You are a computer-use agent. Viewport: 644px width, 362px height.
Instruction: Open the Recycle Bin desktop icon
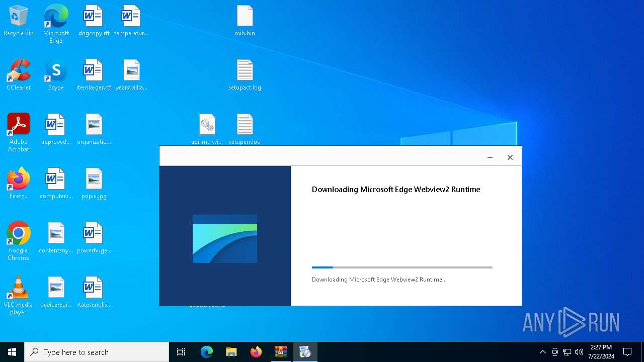(x=19, y=21)
